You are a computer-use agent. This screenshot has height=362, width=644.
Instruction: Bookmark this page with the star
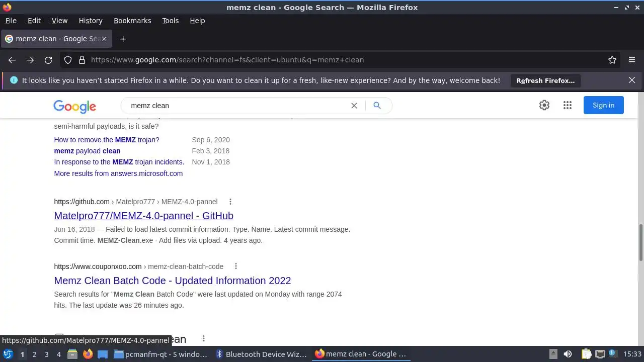[x=612, y=60]
